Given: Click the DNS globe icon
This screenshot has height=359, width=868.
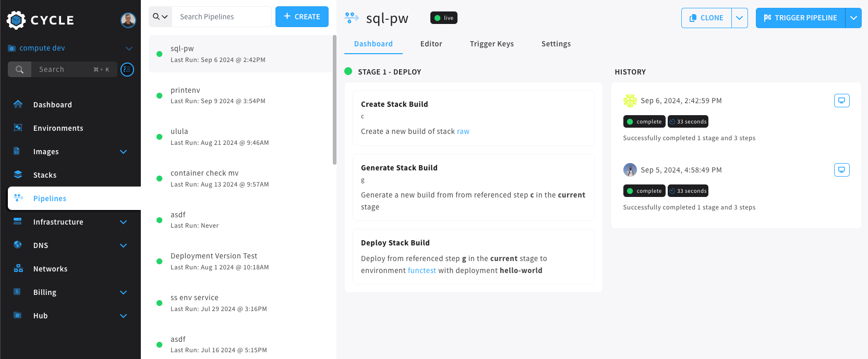Looking at the screenshot, I should pos(18,245).
